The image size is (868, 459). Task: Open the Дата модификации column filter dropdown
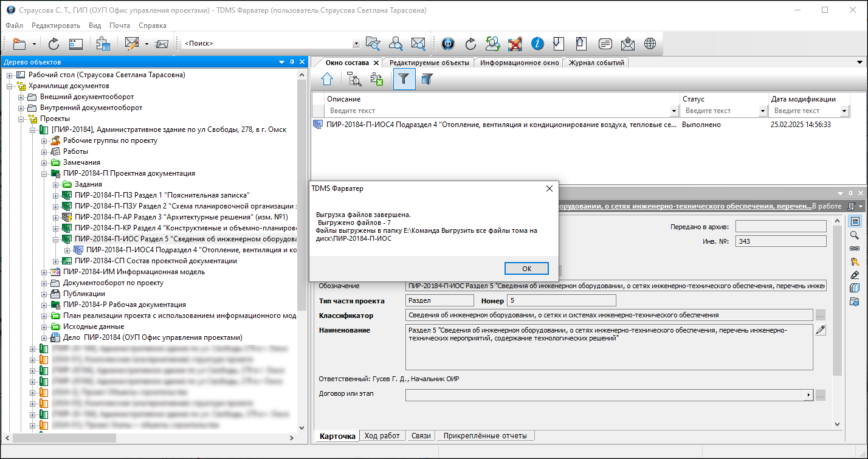(844, 111)
